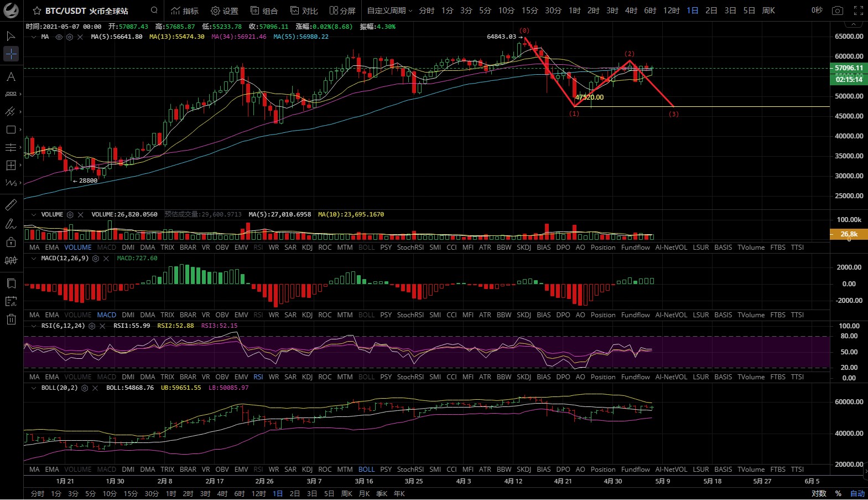Image resolution: width=868 pixels, height=500 pixels.
Task: Collapse the VOLUME indicator panel chevron
Action: coord(34,215)
